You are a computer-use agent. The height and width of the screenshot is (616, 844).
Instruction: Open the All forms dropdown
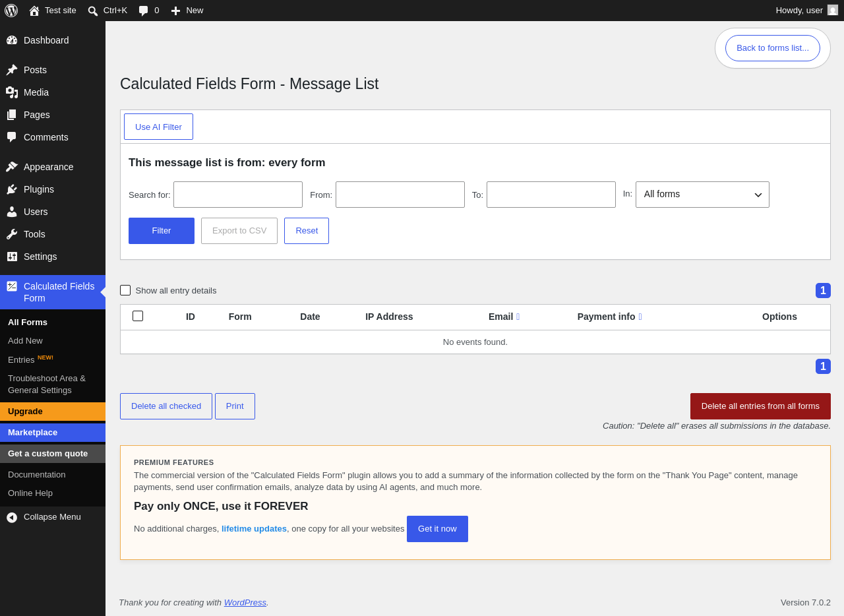point(702,195)
